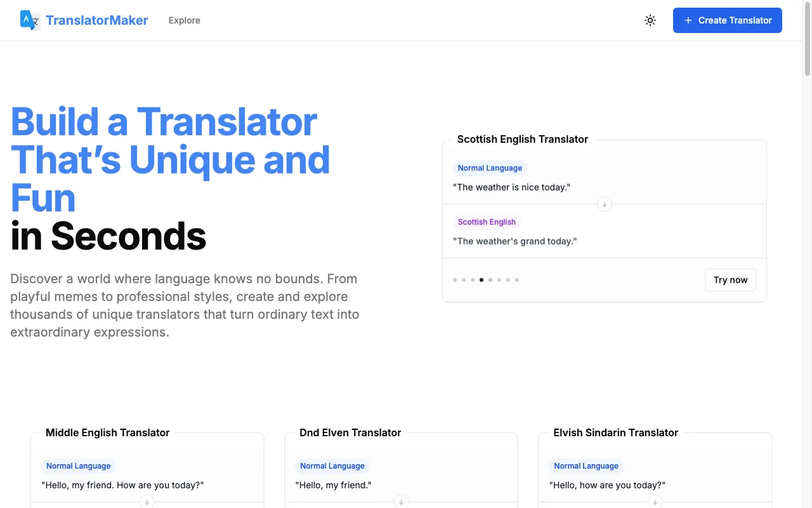
Task: Select the seventh carousel dot
Action: (x=508, y=280)
